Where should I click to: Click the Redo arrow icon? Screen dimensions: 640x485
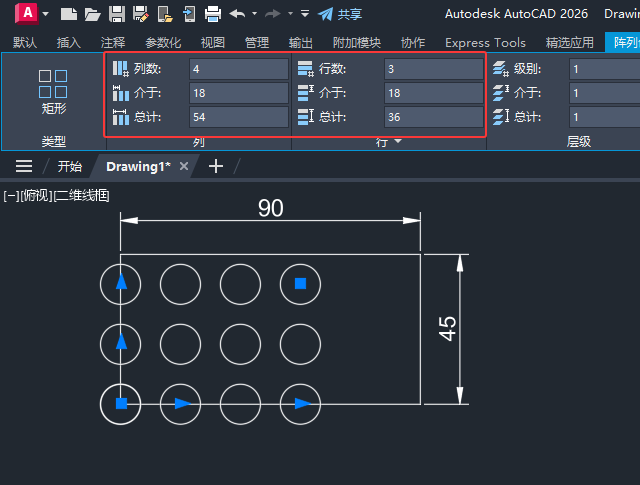pos(273,14)
